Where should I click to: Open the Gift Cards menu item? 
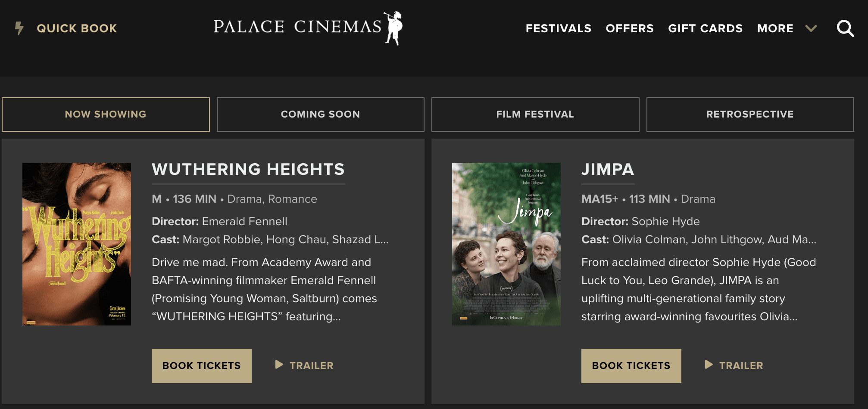click(706, 28)
